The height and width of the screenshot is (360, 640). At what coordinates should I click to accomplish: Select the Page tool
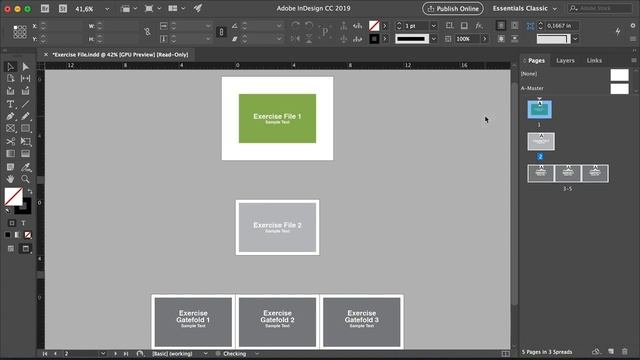[10, 78]
